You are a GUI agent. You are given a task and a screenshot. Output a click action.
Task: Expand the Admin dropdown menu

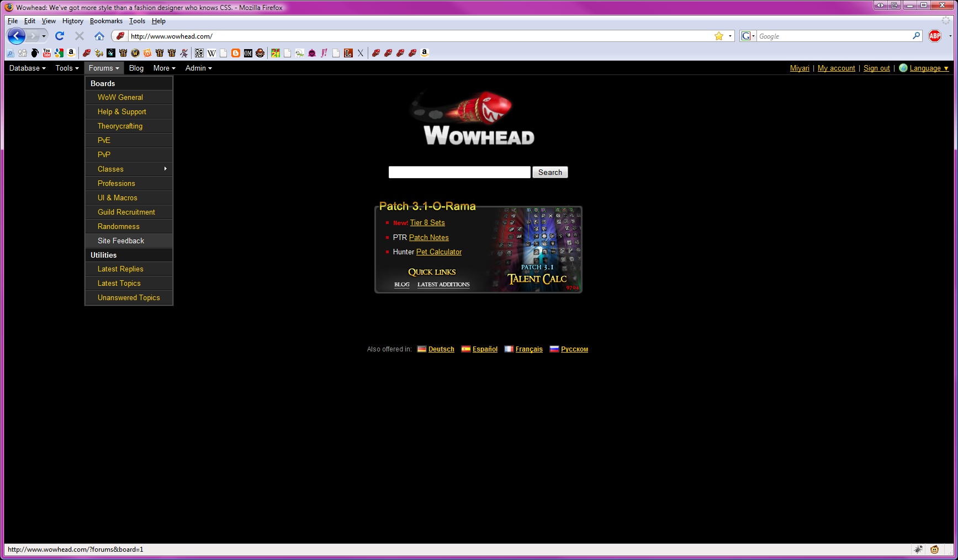coord(199,68)
